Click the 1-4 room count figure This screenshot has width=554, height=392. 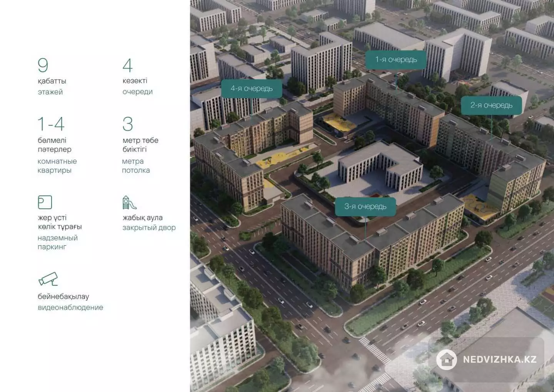tap(51, 124)
